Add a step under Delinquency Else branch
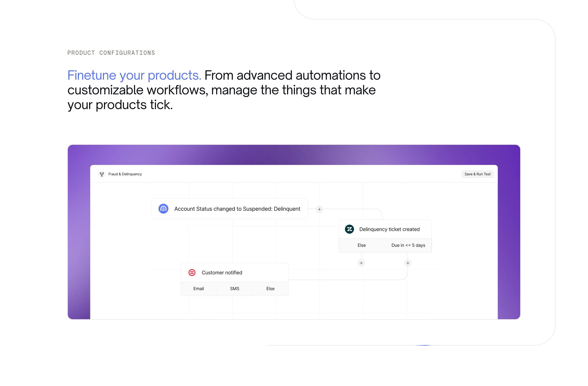Screen dimensions: 588x386 [x=361, y=263]
